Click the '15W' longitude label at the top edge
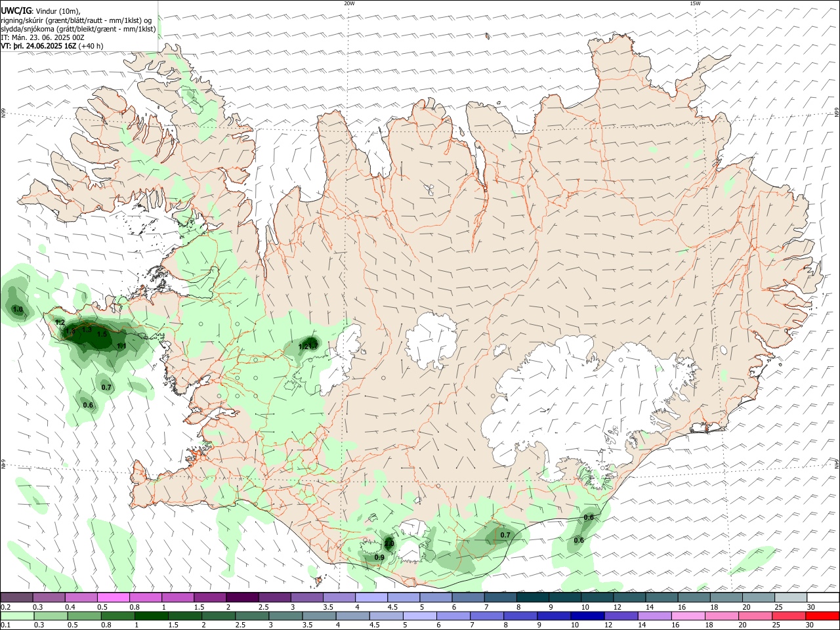Image resolution: width=840 pixels, height=630 pixels. coord(695,3)
